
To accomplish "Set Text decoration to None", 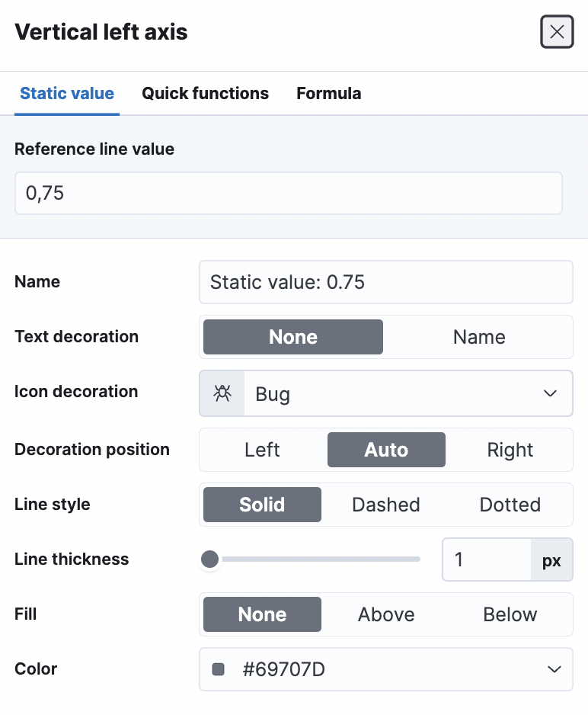I will [x=293, y=337].
